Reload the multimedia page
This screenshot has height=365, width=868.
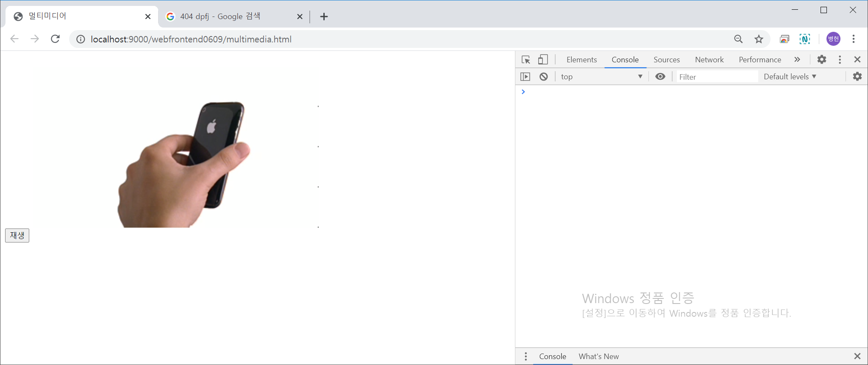[x=55, y=39]
